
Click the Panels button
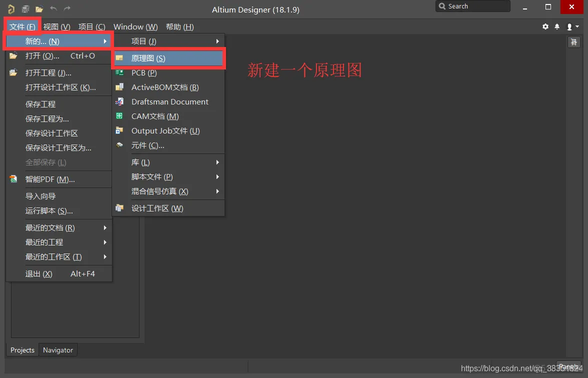(568, 366)
